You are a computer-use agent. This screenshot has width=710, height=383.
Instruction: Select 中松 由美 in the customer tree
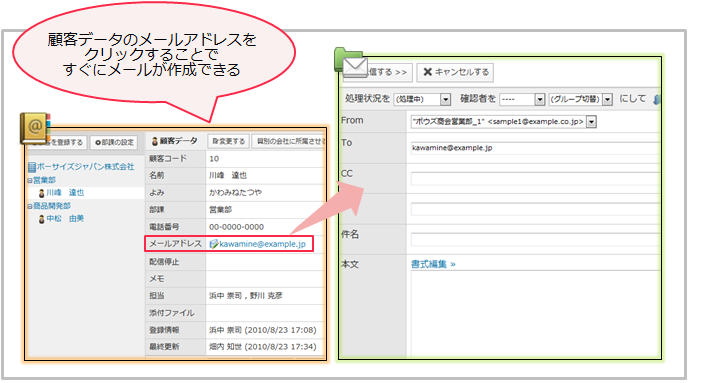pos(65,219)
